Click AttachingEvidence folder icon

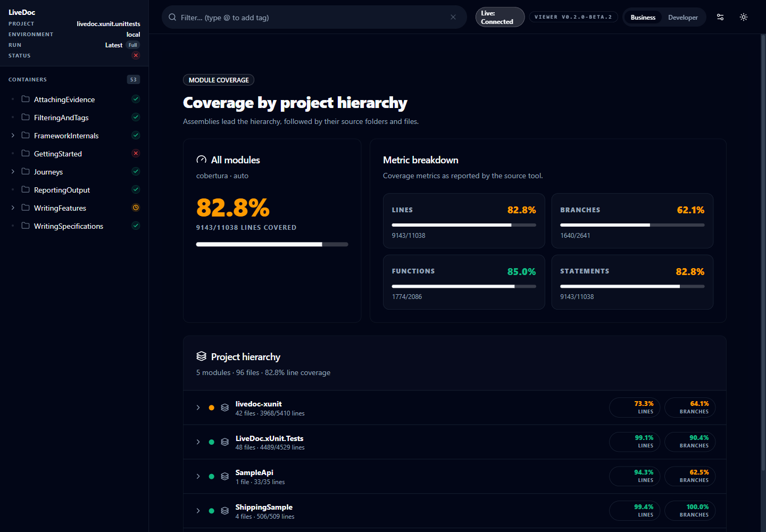coord(26,99)
